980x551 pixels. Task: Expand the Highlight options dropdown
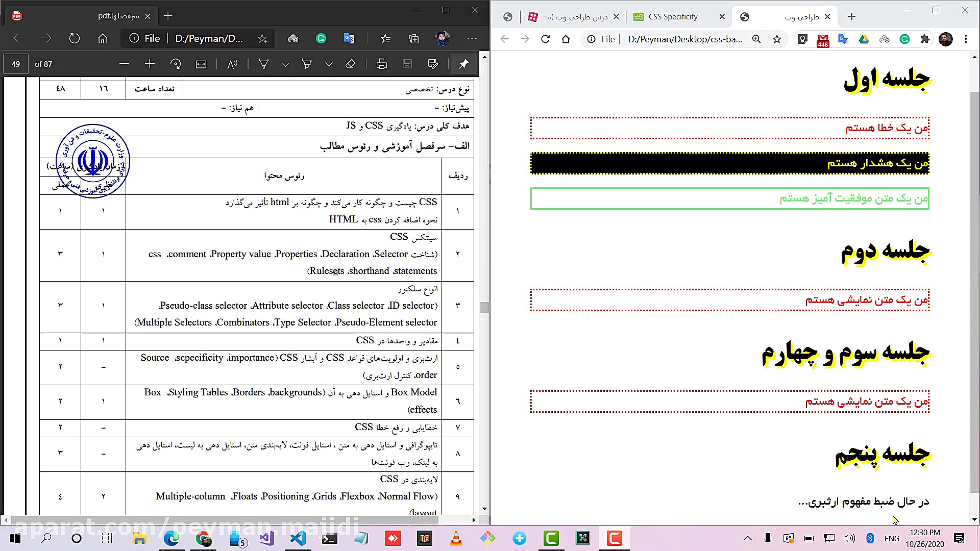coord(329,64)
